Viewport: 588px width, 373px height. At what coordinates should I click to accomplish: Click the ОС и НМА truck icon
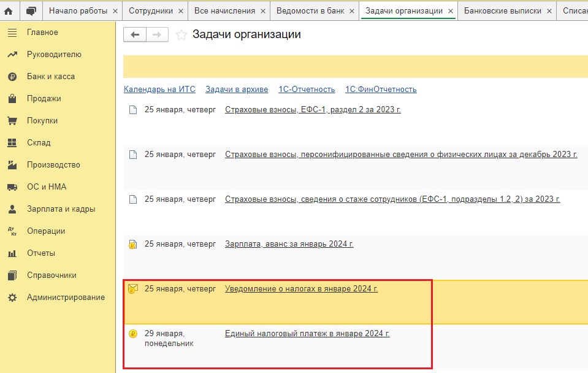12,187
